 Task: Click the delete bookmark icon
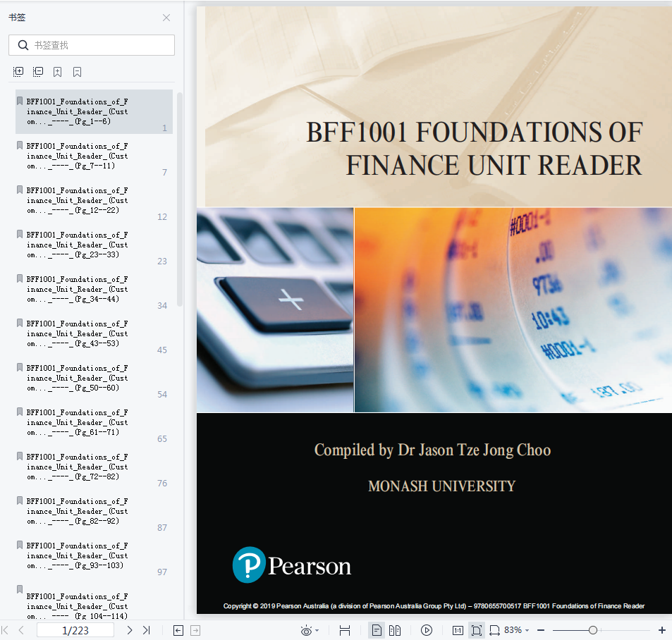click(x=77, y=71)
